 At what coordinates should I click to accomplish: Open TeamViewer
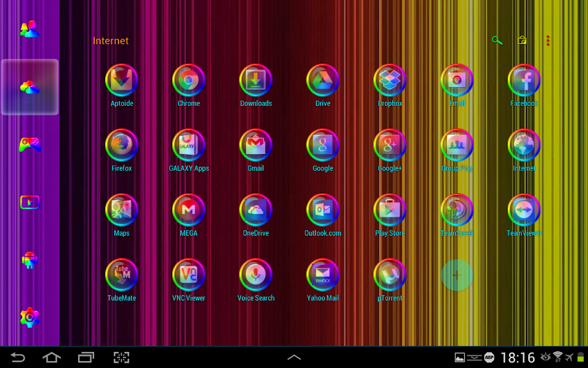click(524, 210)
